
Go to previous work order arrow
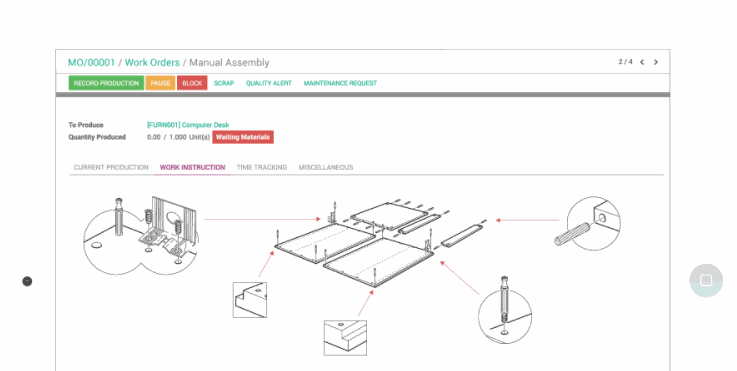642,62
